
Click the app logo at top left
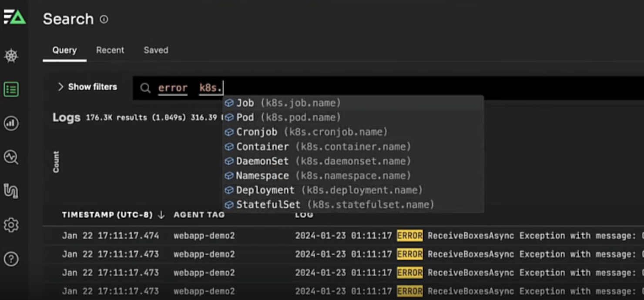(x=14, y=17)
